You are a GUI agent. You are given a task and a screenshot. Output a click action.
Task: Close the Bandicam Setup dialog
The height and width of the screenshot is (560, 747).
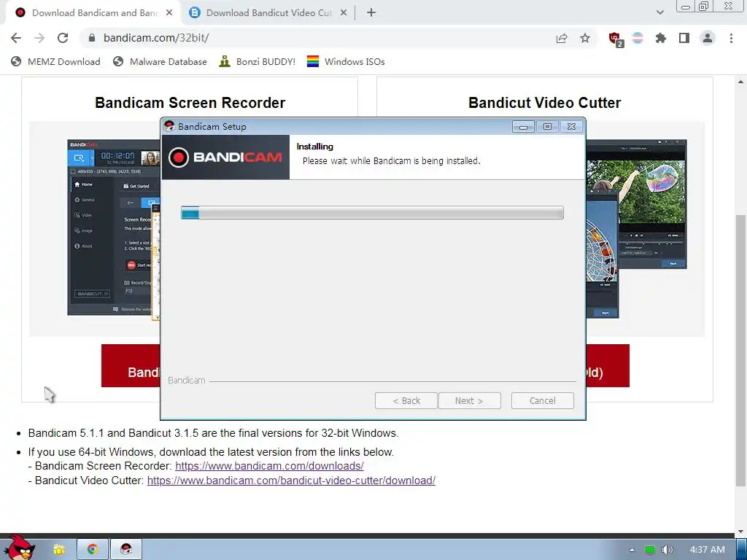coord(571,127)
